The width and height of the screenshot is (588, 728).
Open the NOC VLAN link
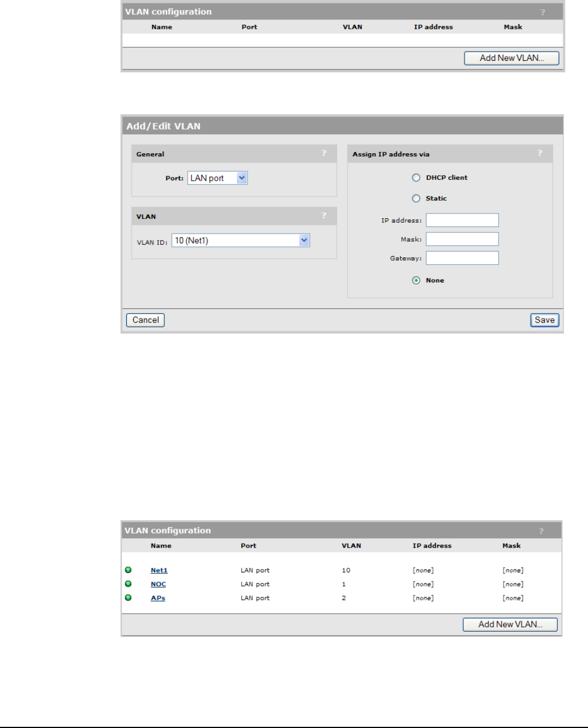158,584
